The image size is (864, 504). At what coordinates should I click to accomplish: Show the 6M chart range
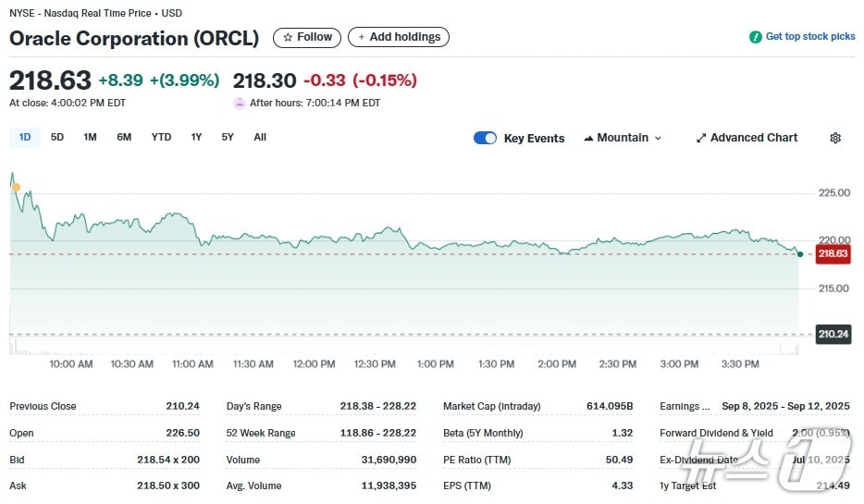click(x=124, y=137)
